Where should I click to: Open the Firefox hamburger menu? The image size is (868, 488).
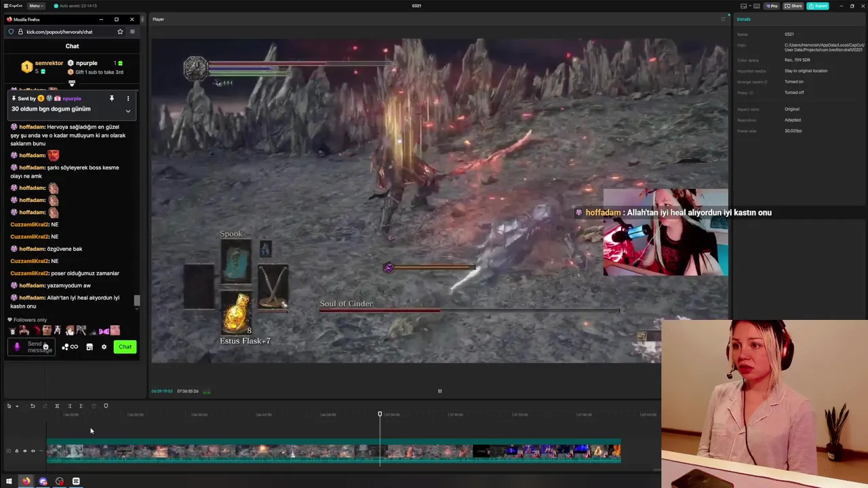coord(132,32)
